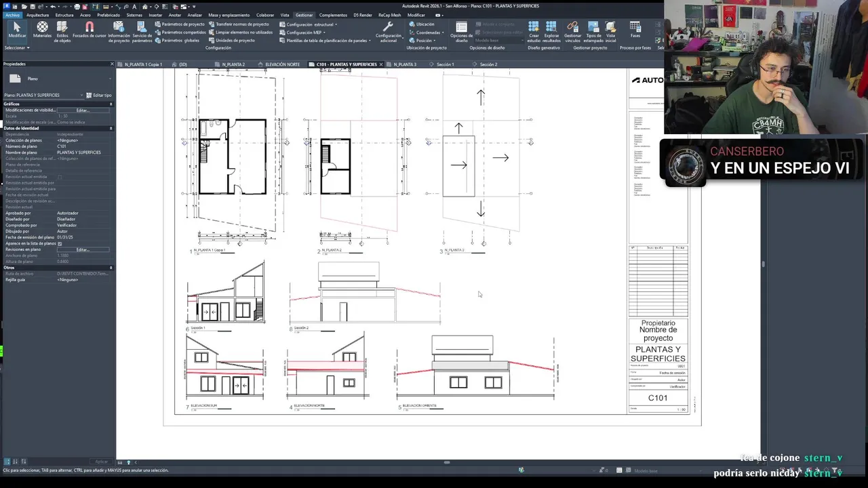Click Limpiar elementos no utilizados
Viewport: 868px width, 488px height.
point(241,32)
